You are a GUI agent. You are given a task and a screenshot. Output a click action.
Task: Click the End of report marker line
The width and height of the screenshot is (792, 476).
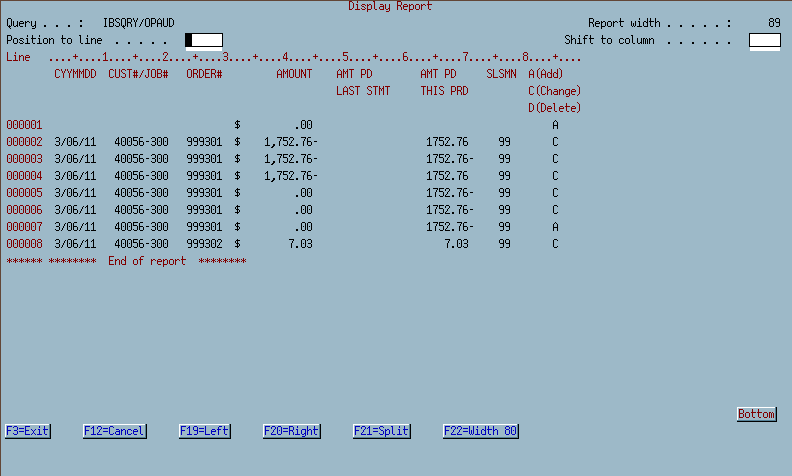coord(126,261)
